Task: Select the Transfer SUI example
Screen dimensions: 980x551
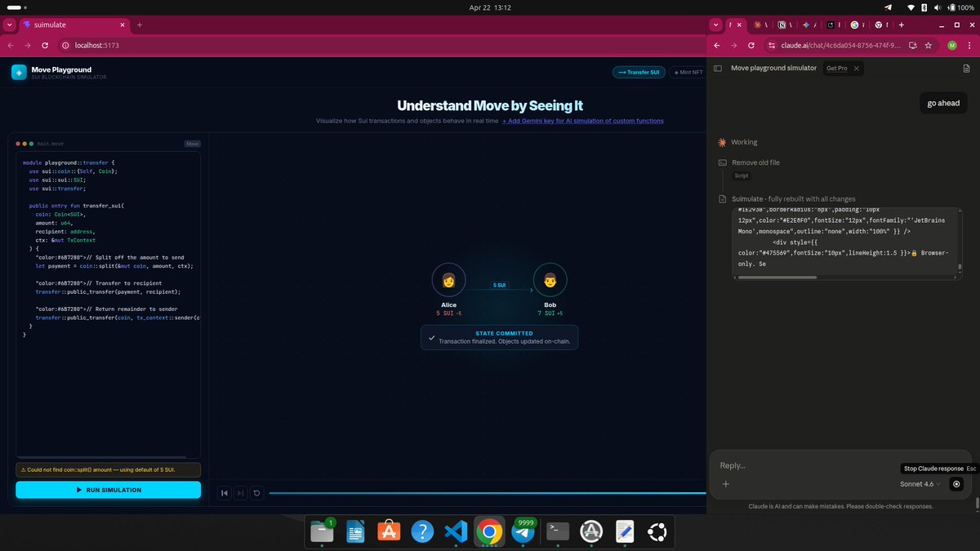Action: 639,72
